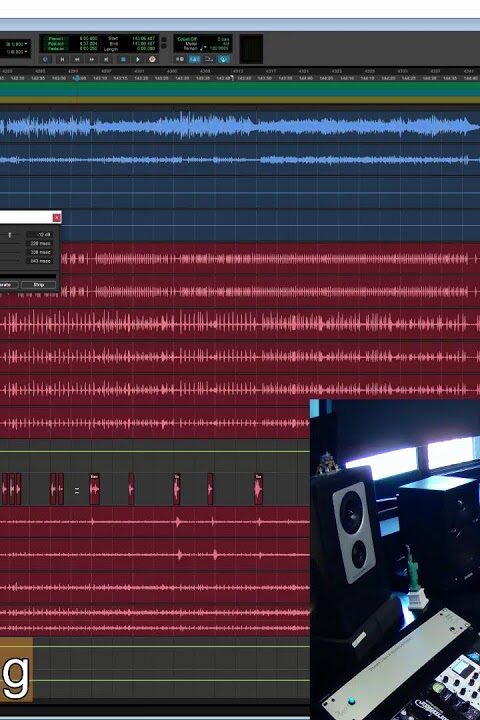Click the End time value field
This screenshot has width=480, height=720.
(143, 44)
